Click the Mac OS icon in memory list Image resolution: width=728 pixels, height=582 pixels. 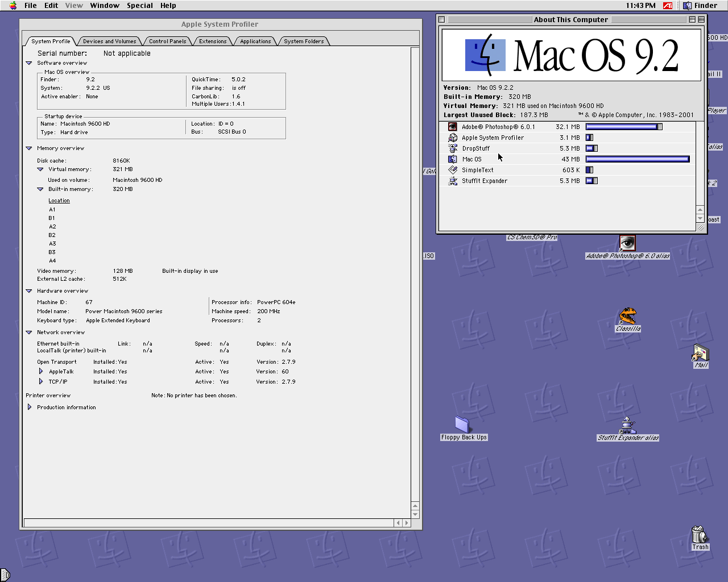pos(453,159)
